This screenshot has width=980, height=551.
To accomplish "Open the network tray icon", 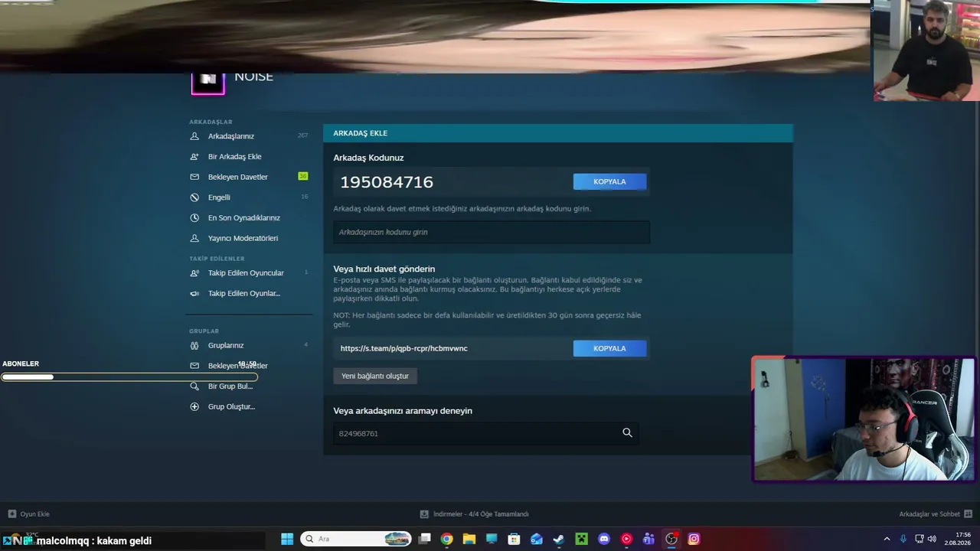I will point(920,539).
